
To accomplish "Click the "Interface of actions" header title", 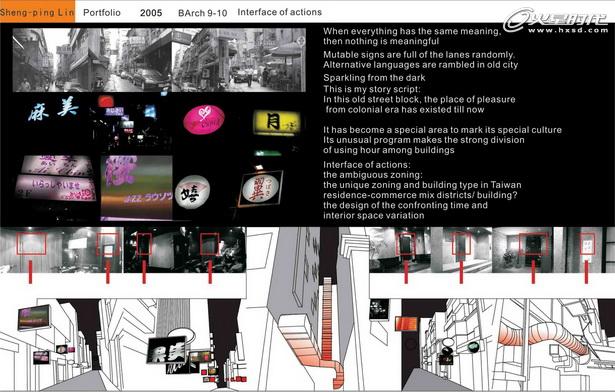I will (280, 12).
